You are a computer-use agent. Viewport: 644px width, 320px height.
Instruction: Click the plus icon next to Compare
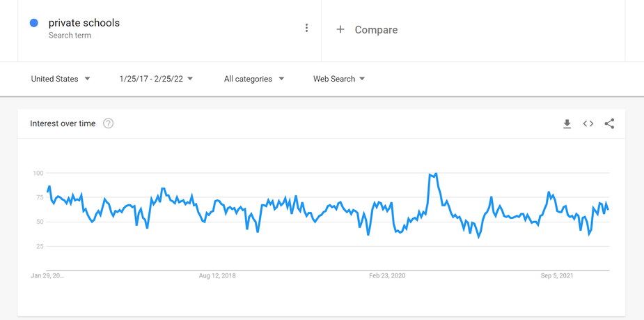[340, 29]
